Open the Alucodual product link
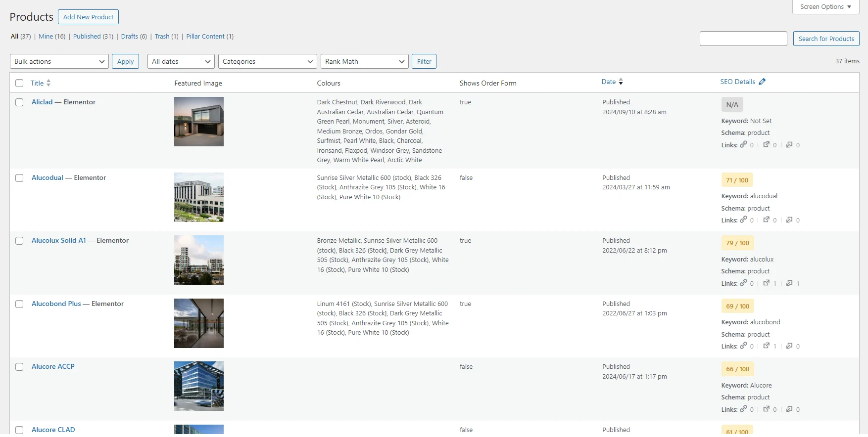This screenshot has height=437, width=868. pos(48,178)
